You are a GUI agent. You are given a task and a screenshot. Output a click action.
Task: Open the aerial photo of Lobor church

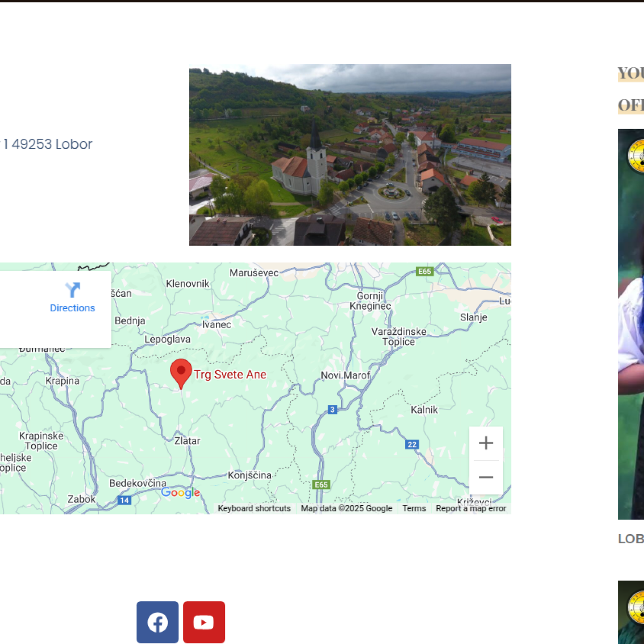coord(350,155)
